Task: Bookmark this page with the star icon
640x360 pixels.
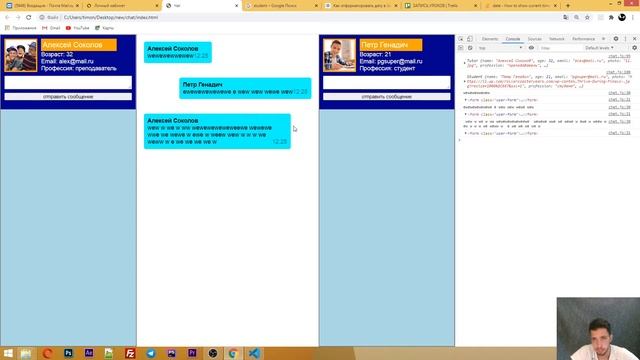Action: [x=587, y=18]
